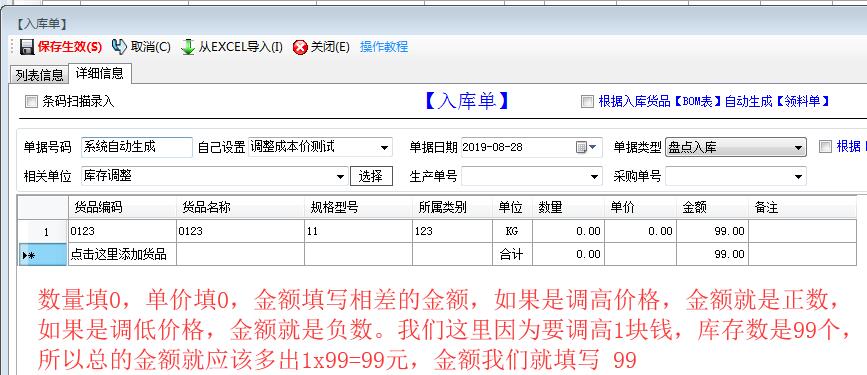Click the save floppy disk icon

(27, 47)
